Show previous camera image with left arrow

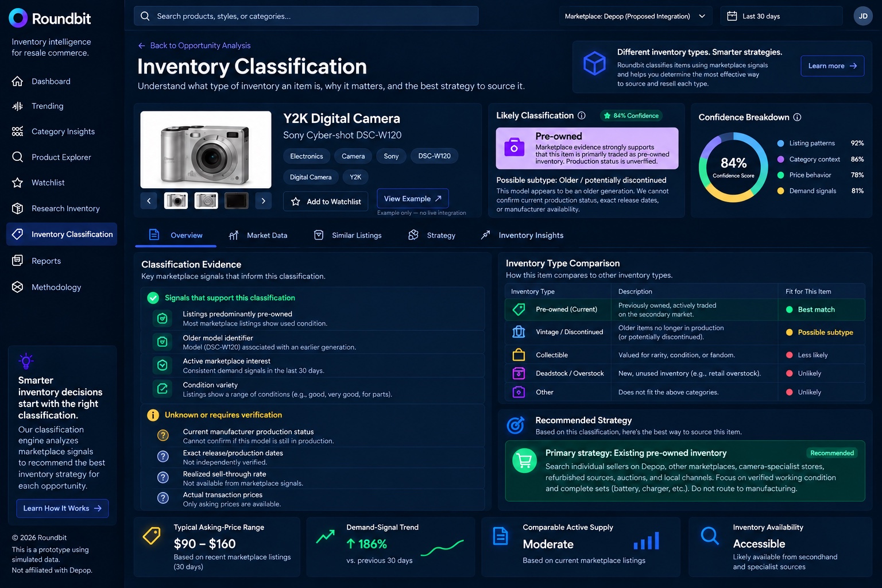[149, 200]
